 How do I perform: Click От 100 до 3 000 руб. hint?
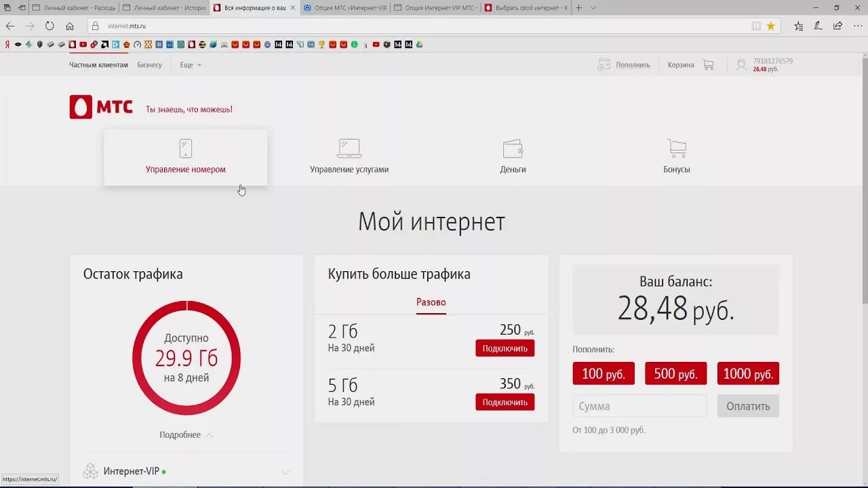click(x=609, y=430)
